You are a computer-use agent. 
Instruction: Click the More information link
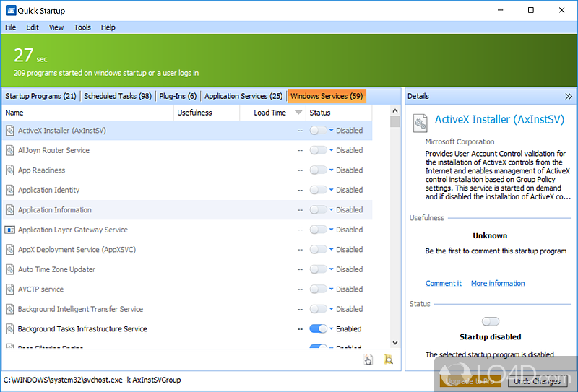coord(498,284)
